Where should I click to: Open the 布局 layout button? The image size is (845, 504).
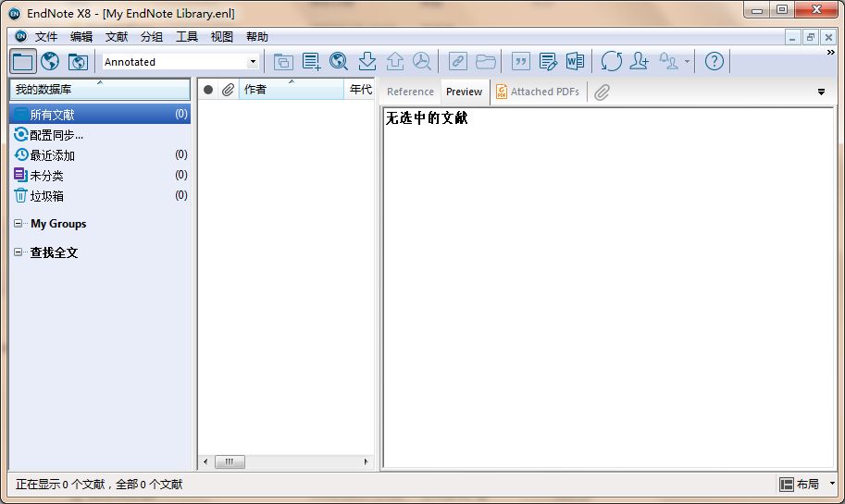coord(807,484)
